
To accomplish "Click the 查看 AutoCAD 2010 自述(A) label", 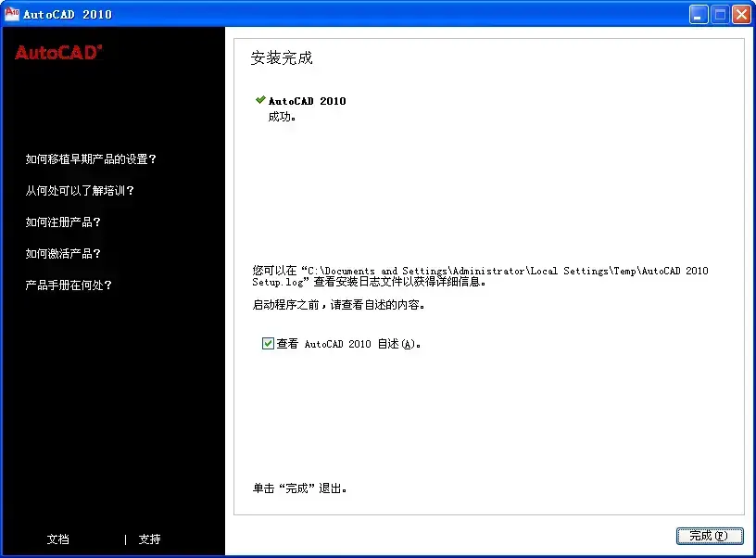I will pyautogui.click(x=348, y=344).
